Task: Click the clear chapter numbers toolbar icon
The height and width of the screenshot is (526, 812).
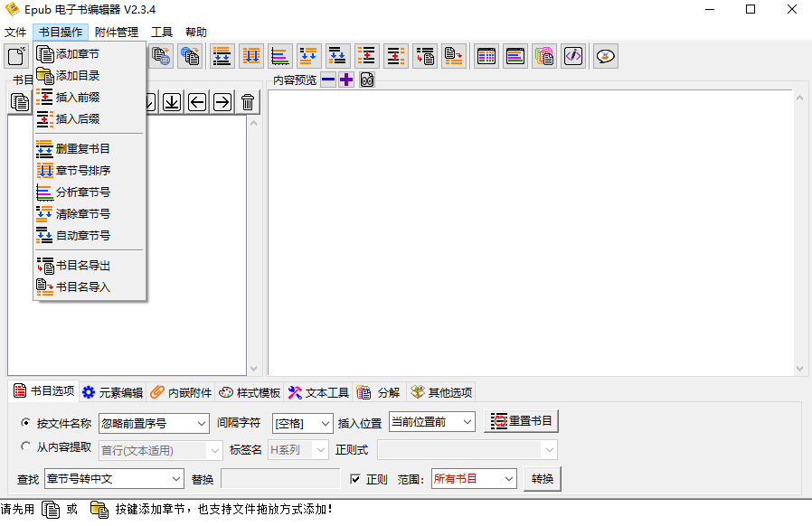Action: (308, 56)
